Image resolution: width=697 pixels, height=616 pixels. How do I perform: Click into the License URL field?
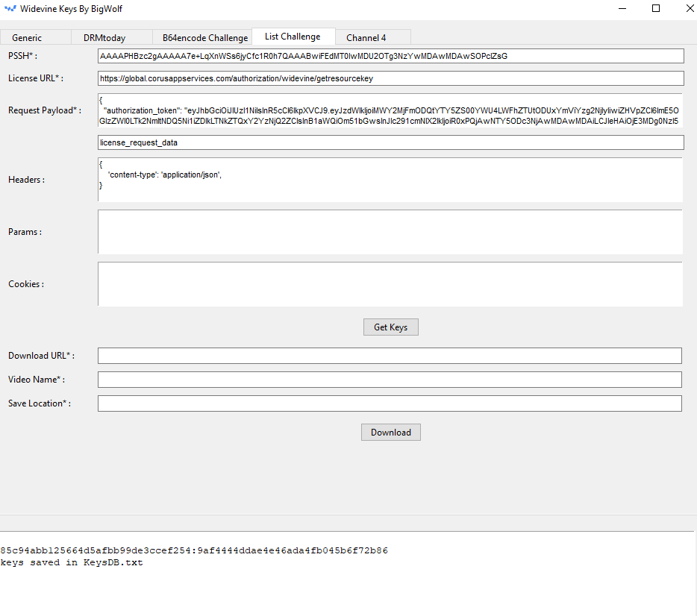coord(391,78)
